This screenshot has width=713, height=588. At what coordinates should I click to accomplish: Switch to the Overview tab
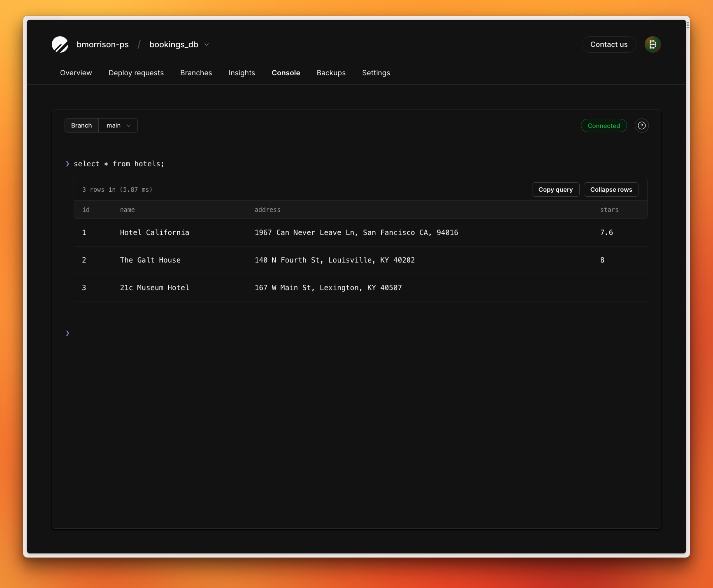(76, 73)
